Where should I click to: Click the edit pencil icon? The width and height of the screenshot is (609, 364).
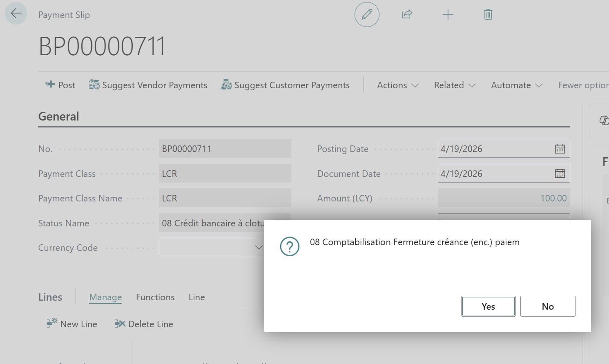point(367,15)
